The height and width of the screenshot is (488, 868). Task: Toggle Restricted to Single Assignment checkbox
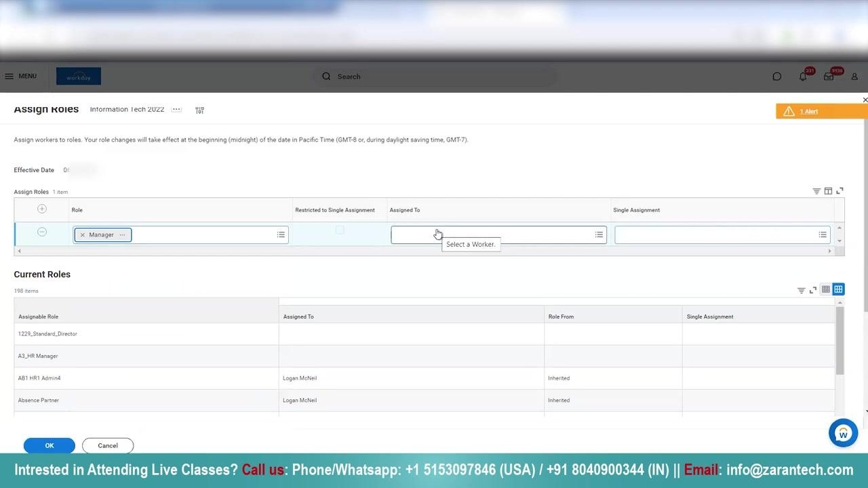point(340,230)
